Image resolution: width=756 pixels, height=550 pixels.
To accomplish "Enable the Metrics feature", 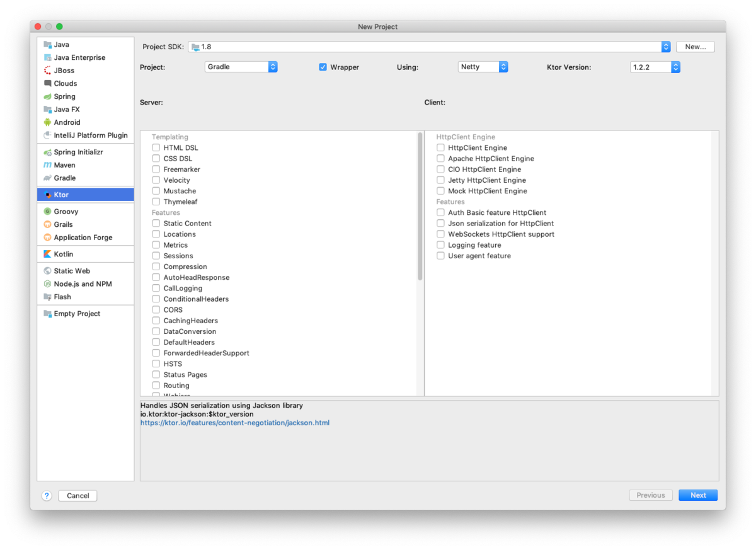I will pyautogui.click(x=156, y=245).
